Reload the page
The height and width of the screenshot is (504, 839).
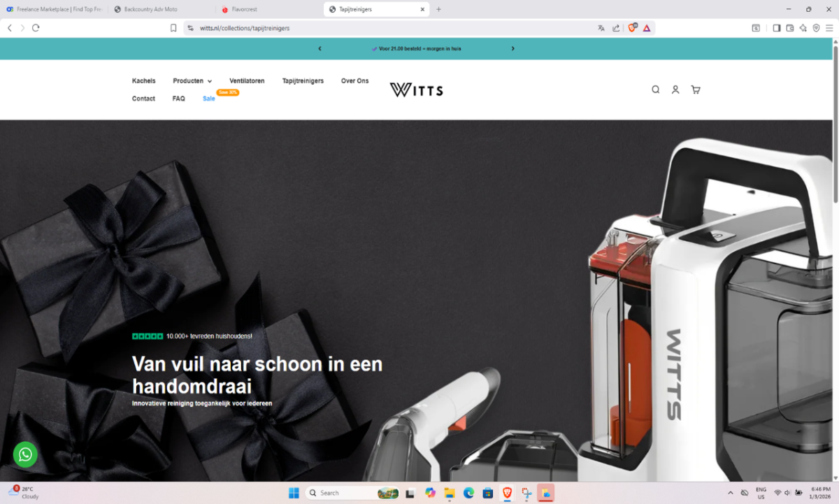point(36,28)
